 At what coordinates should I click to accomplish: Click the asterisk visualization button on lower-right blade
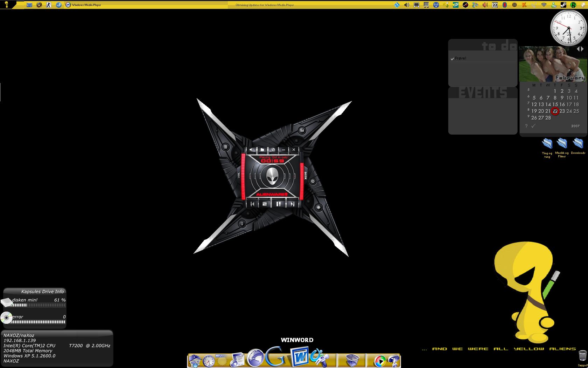click(x=318, y=207)
